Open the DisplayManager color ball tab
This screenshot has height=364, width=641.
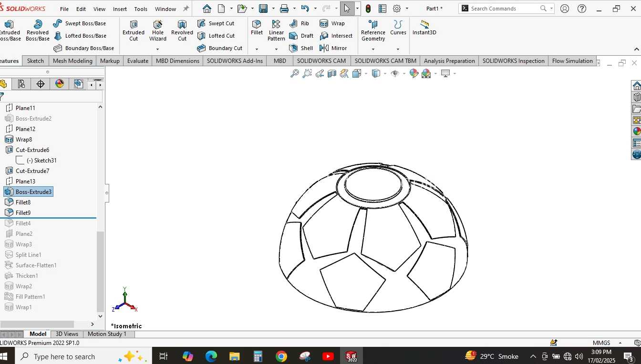click(60, 84)
